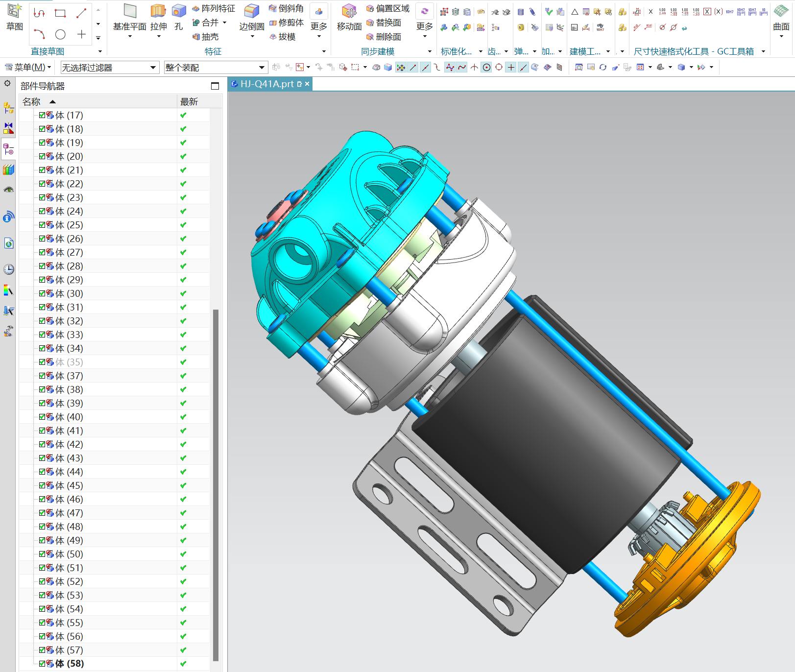Click the 倒斜角 chamfer button
Viewport: 795px width, 672px height.
(x=287, y=8)
